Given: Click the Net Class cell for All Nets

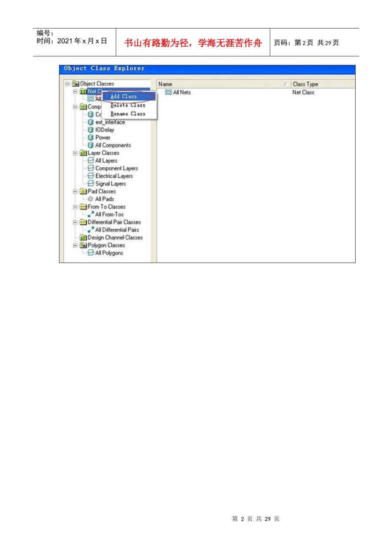Looking at the screenshot, I should (x=303, y=92).
